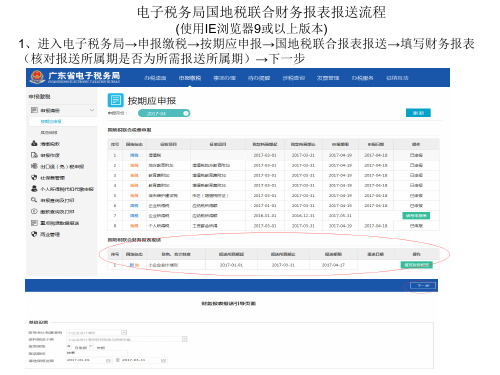Click the 社保费管理 shield icon
The image size is (500, 375).
34,177
